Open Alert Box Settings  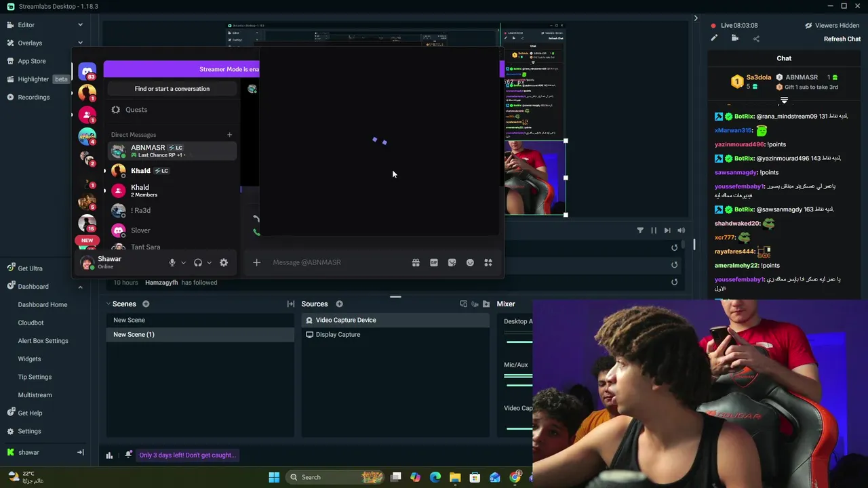point(43,341)
